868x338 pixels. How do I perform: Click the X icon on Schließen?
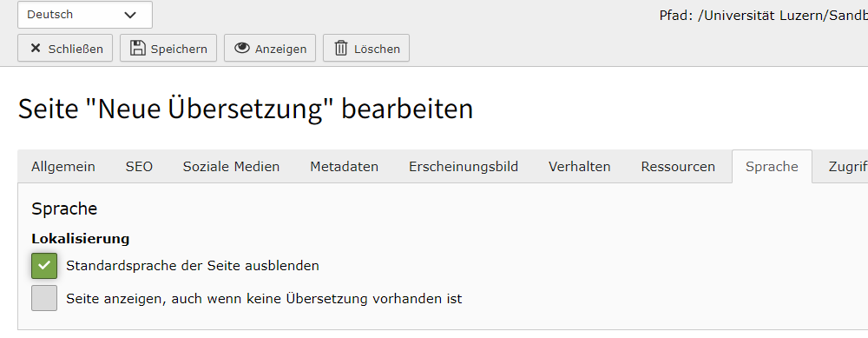pos(36,48)
